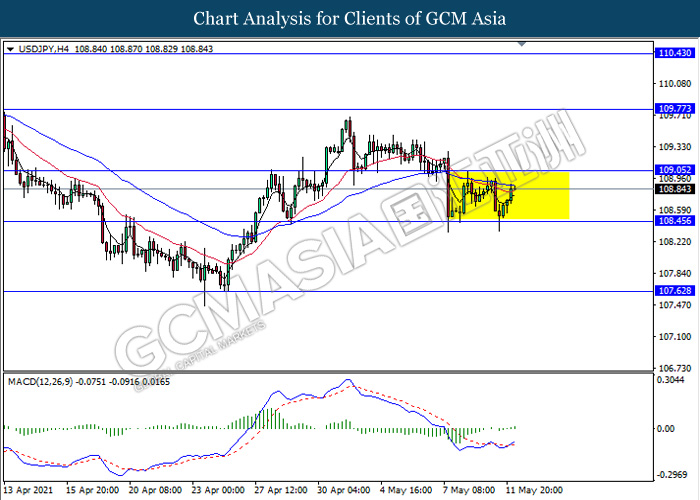Click the 108.456 support price label
The image size is (700, 500).
pos(675,221)
